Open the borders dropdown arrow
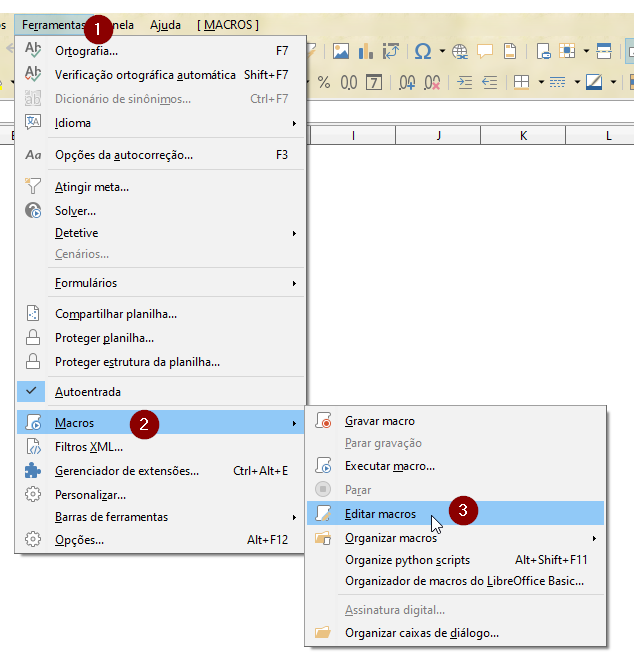This screenshot has width=634, height=668. [541, 82]
